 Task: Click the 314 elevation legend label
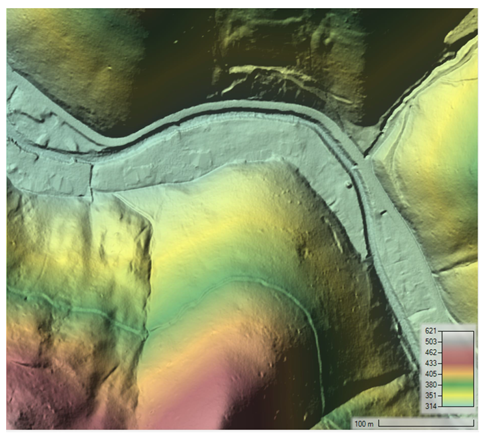[x=430, y=406]
